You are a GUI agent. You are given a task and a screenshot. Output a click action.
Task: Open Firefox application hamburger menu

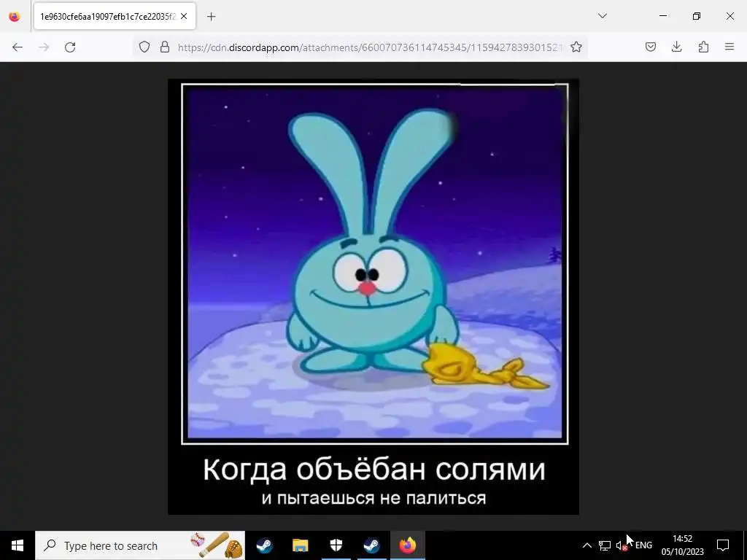pyautogui.click(x=729, y=47)
